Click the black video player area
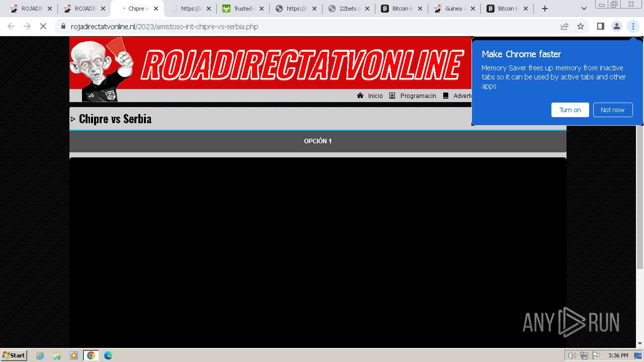644x362 pixels. tap(318, 252)
